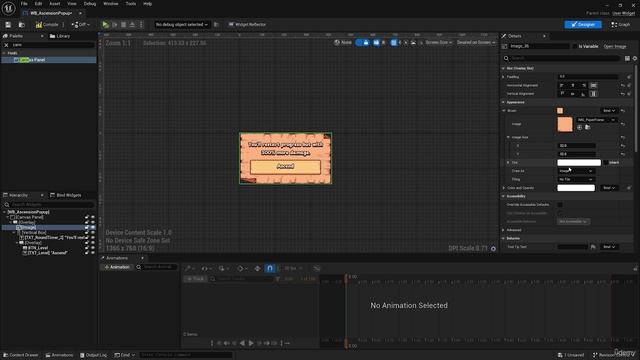Open the Edit menu

38,4
